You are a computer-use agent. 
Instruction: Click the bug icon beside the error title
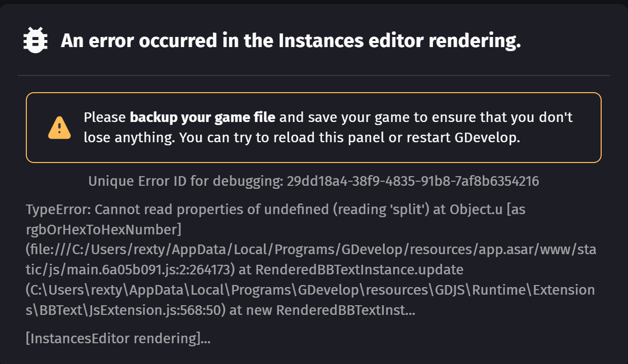35,41
